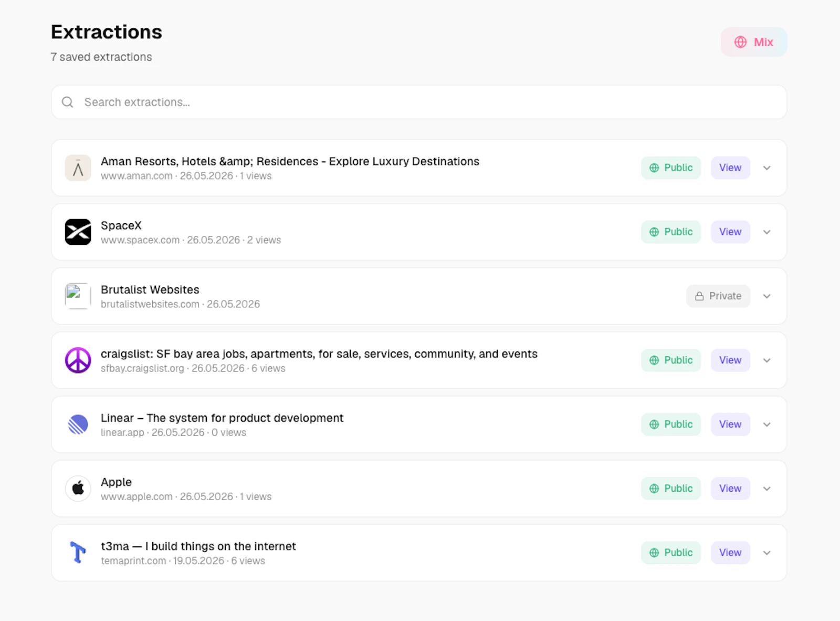The image size is (840, 621).
Task: Click the 'sfbay.craigslist.org' details line
Action: (x=193, y=368)
